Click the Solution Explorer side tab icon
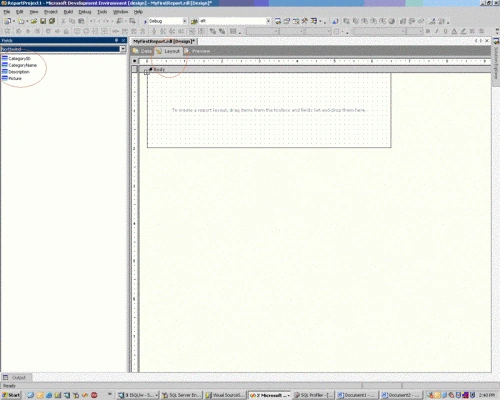 (x=496, y=41)
